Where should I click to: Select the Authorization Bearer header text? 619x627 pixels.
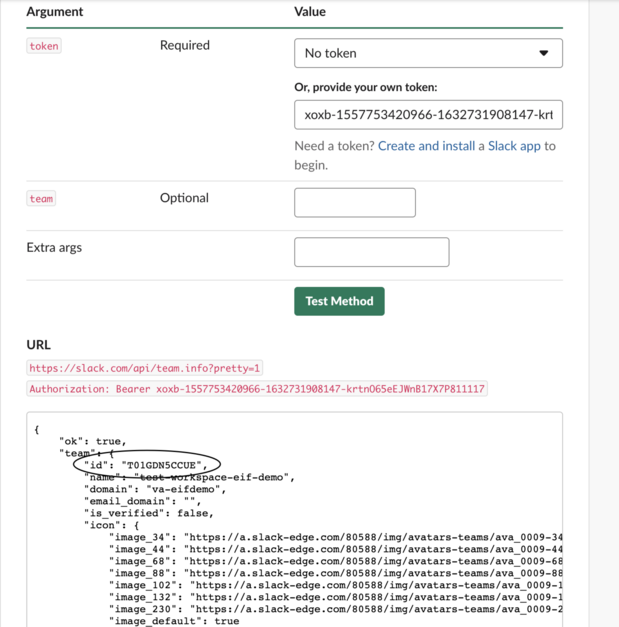[257, 389]
